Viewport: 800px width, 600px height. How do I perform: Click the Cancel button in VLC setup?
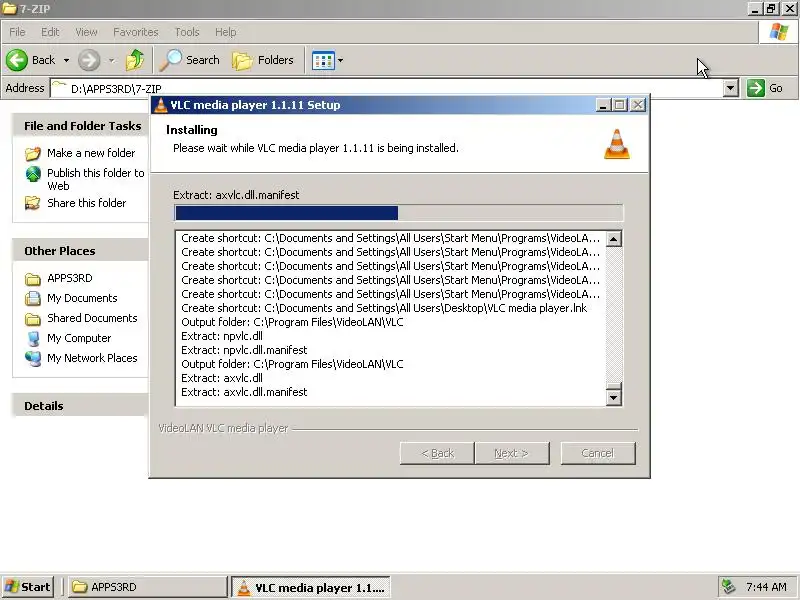[598, 453]
